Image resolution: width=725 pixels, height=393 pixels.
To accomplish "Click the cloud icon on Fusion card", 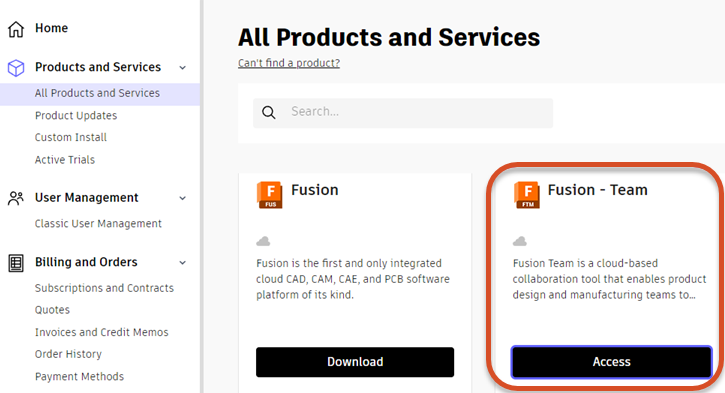I will click(x=263, y=241).
